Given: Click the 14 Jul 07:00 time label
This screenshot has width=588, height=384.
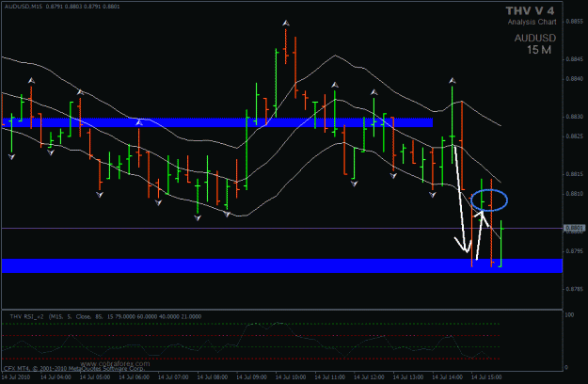Looking at the screenshot, I should coord(173,376).
